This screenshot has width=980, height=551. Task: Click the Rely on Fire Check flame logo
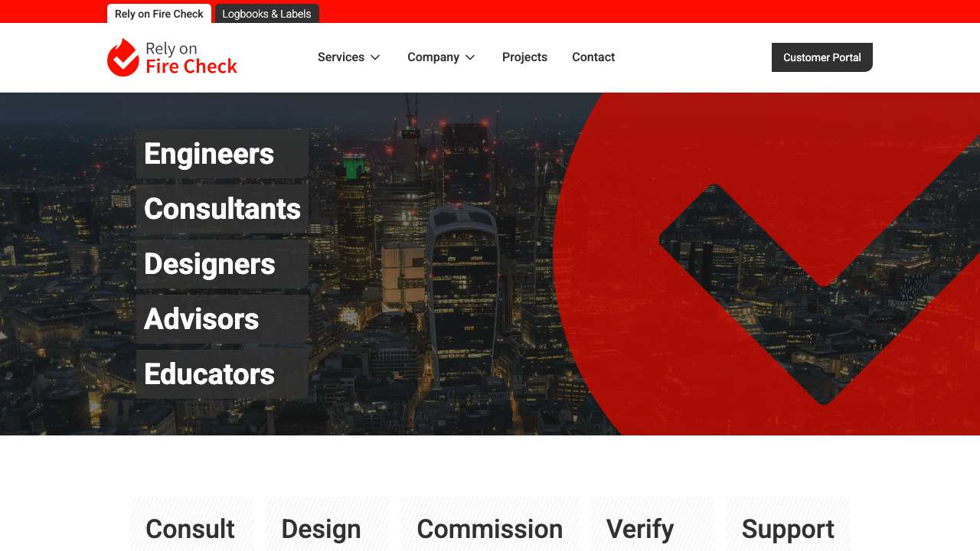(172, 57)
